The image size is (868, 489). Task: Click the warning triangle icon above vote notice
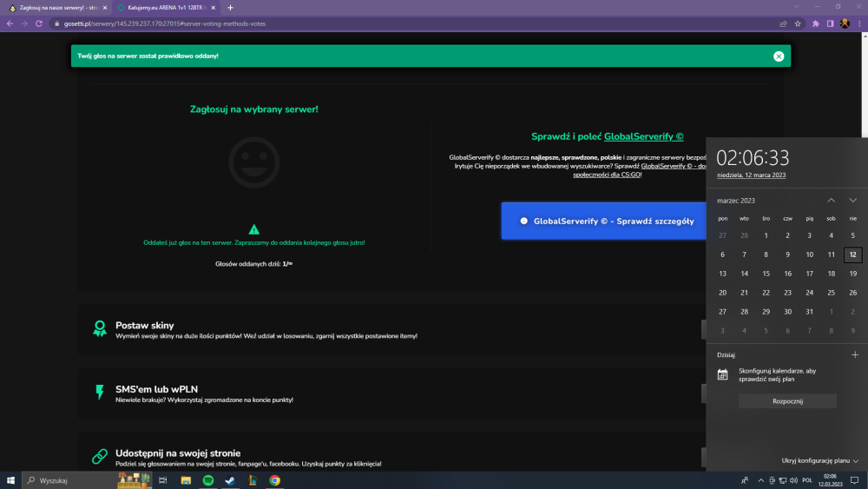254,229
